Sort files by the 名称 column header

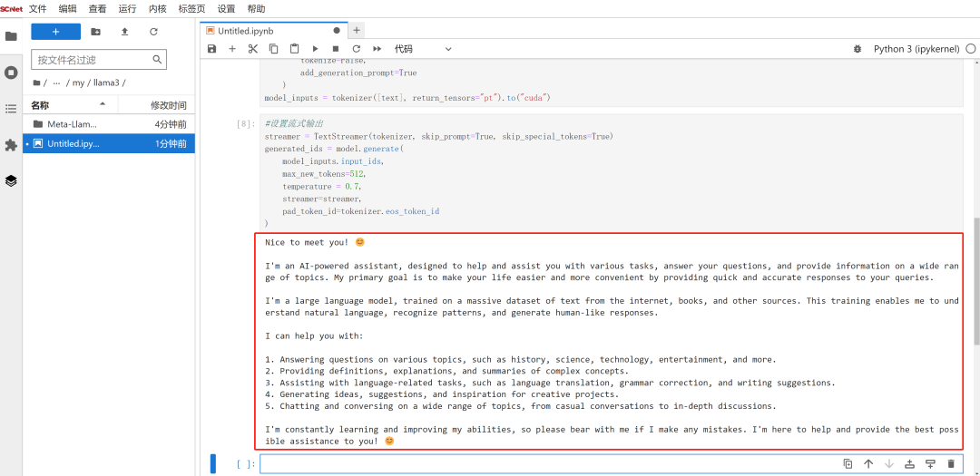click(41, 105)
